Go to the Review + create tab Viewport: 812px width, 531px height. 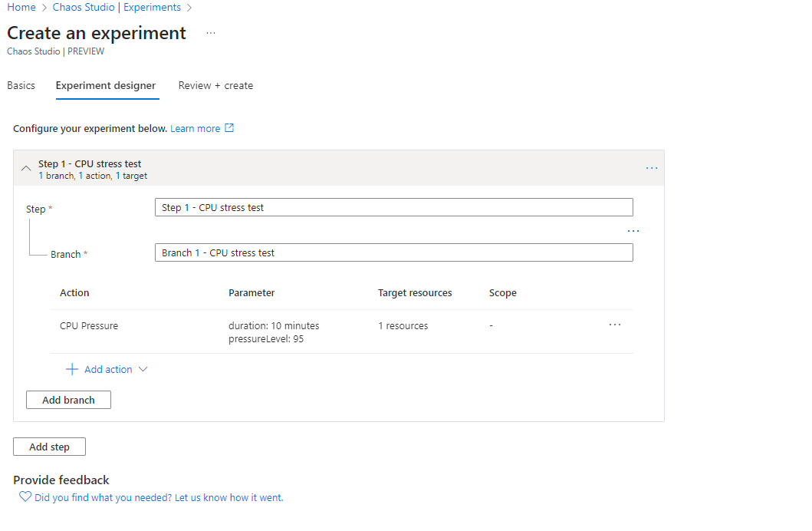point(216,85)
